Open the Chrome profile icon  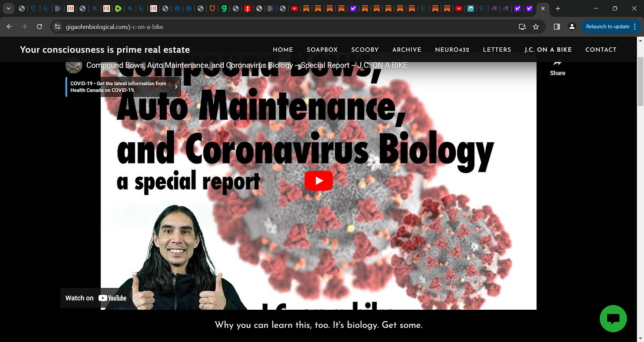click(x=572, y=27)
